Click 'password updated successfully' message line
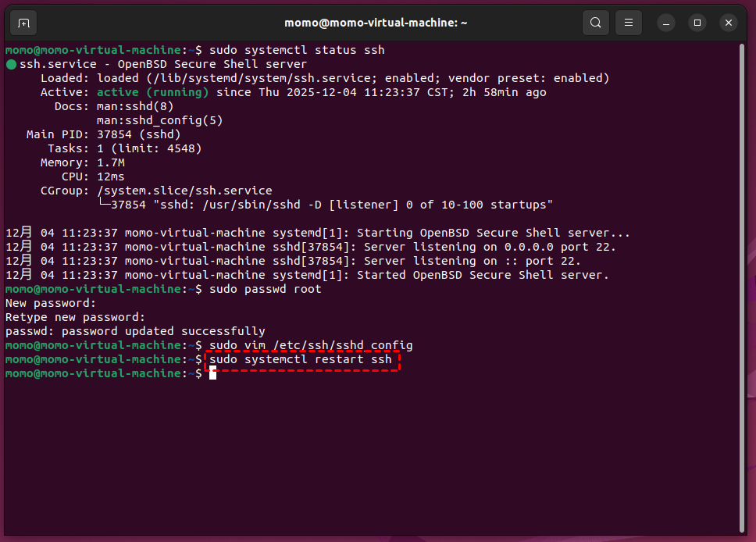Screen dimensions: 756x542 point(135,332)
